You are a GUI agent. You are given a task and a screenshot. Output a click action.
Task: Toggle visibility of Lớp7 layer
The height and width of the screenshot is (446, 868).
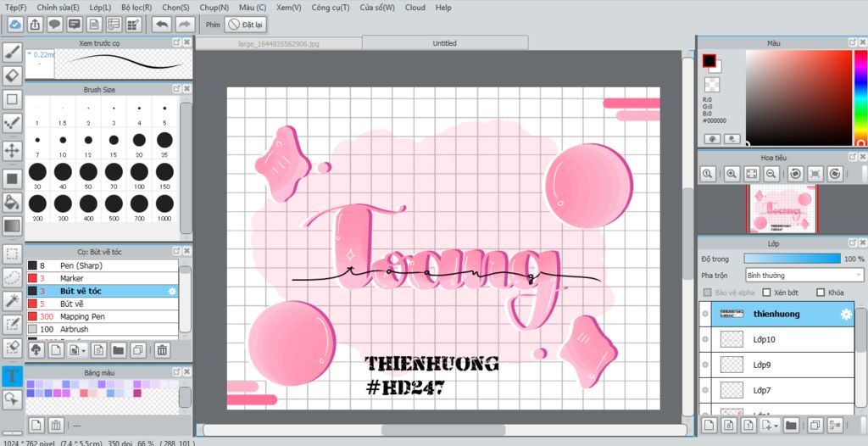pyautogui.click(x=705, y=391)
